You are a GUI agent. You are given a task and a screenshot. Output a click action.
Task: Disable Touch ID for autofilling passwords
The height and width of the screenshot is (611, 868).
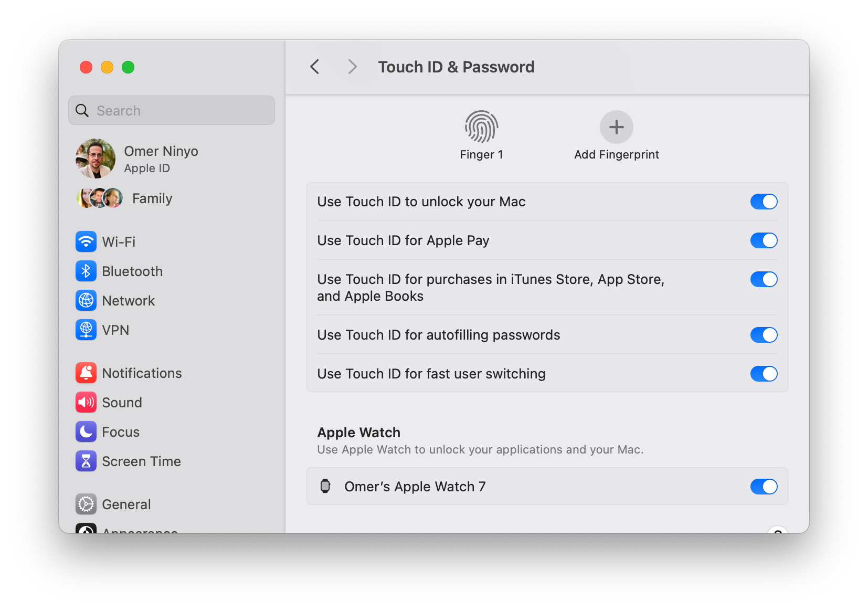point(764,335)
